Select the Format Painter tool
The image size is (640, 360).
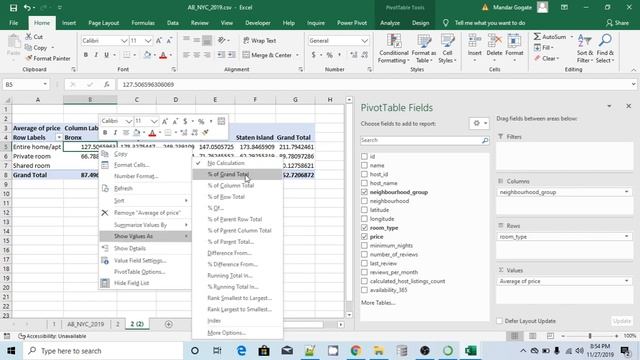tap(48, 58)
